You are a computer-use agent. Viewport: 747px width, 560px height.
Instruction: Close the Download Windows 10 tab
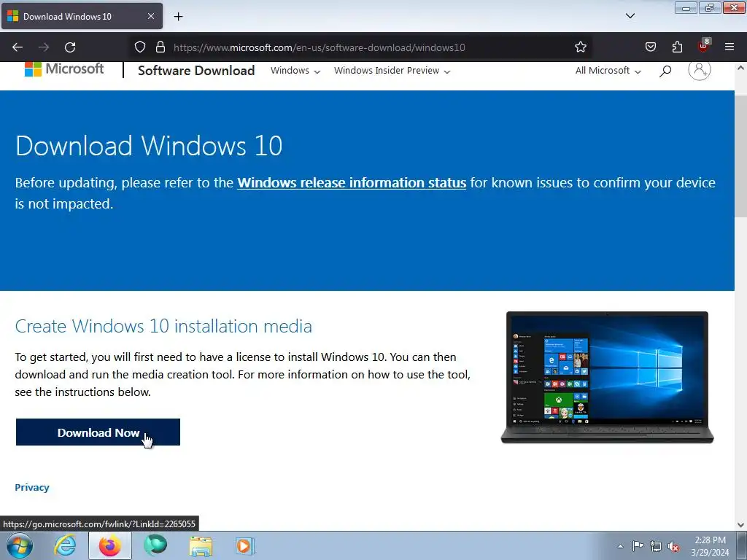150,16
